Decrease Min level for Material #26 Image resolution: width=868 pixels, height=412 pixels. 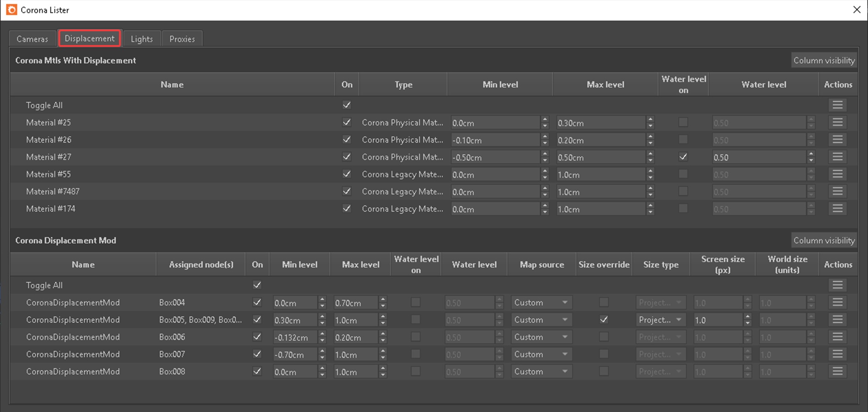pos(545,143)
